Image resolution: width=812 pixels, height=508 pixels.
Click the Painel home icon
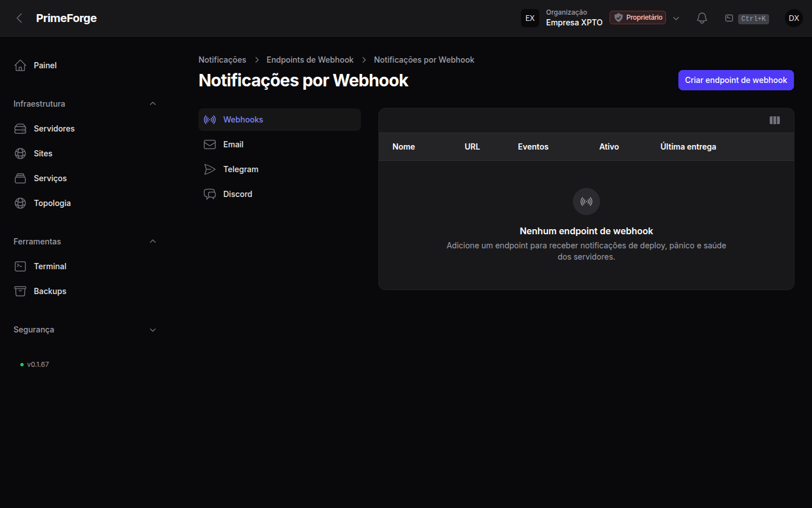coord(20,65)
